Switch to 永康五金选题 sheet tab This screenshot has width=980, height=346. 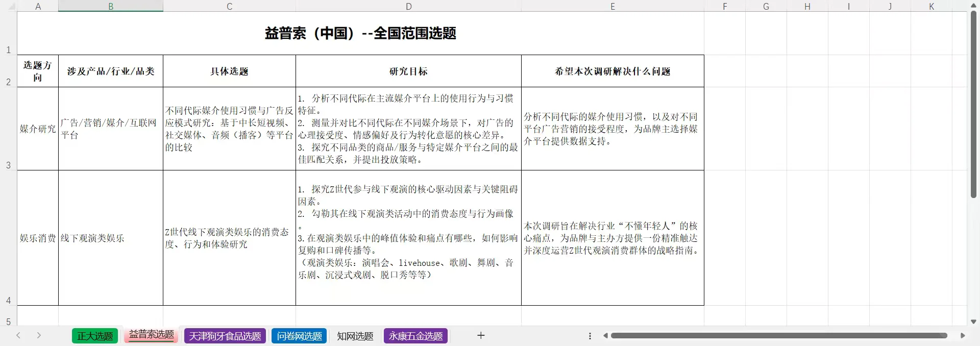point(415,336)
